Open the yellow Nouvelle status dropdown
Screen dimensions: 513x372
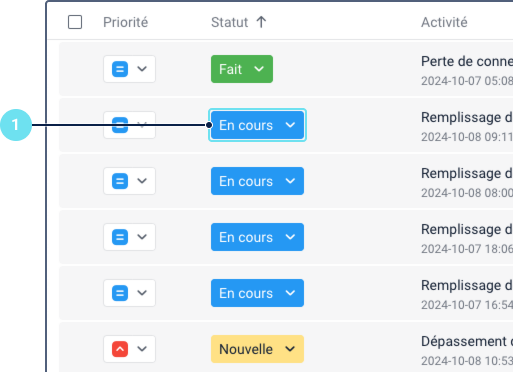coord(257,349)
